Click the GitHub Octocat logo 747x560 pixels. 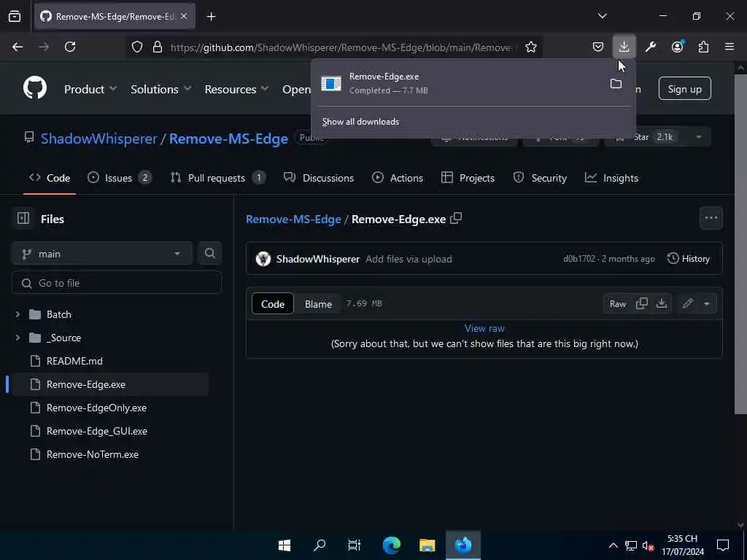(35, 88)
